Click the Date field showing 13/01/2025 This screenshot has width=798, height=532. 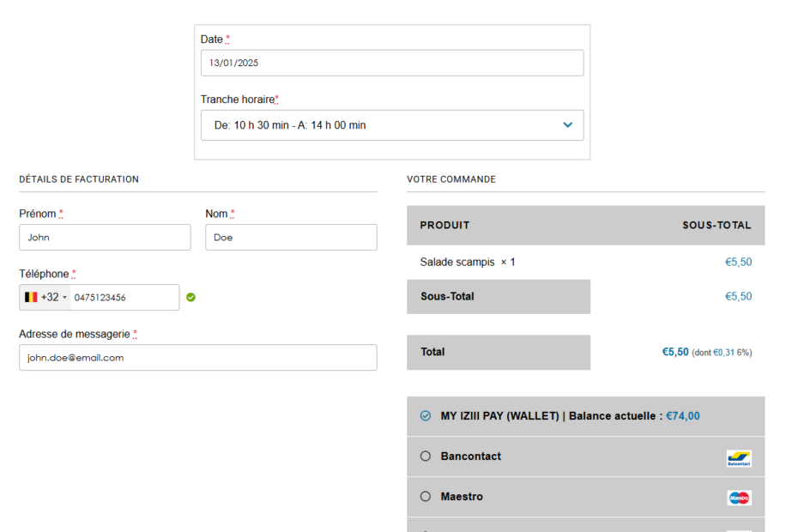(392, 63)
